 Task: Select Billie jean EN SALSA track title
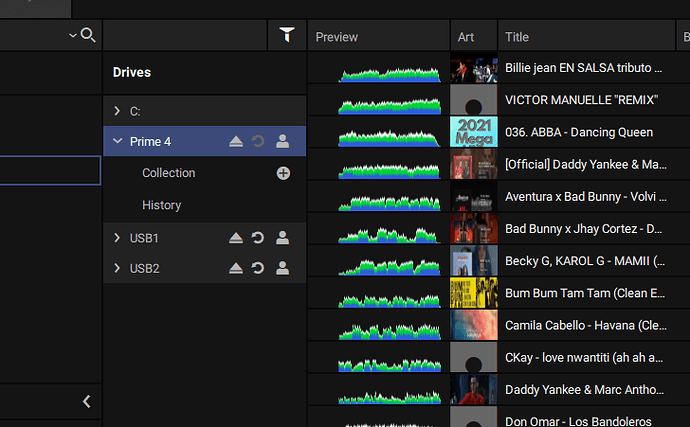[584, 68]
